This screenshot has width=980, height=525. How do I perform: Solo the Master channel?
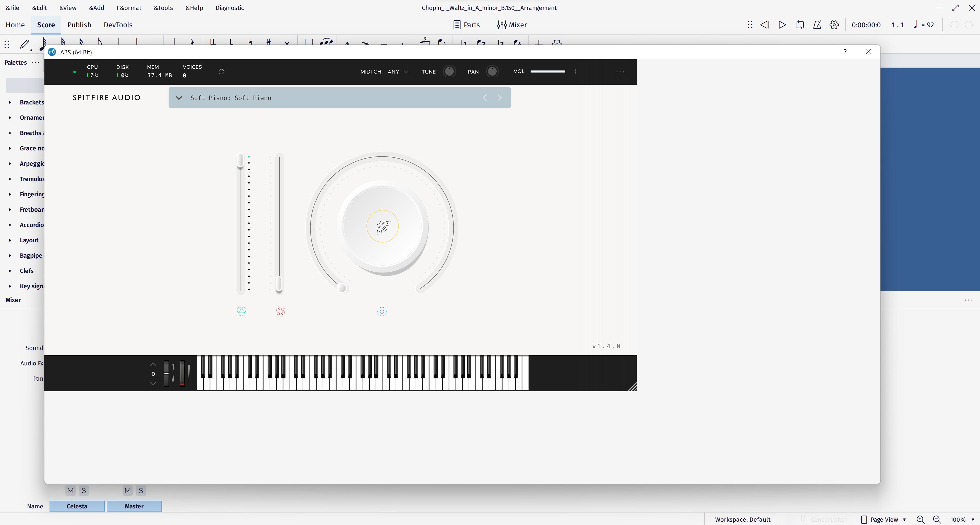point(141,490)
